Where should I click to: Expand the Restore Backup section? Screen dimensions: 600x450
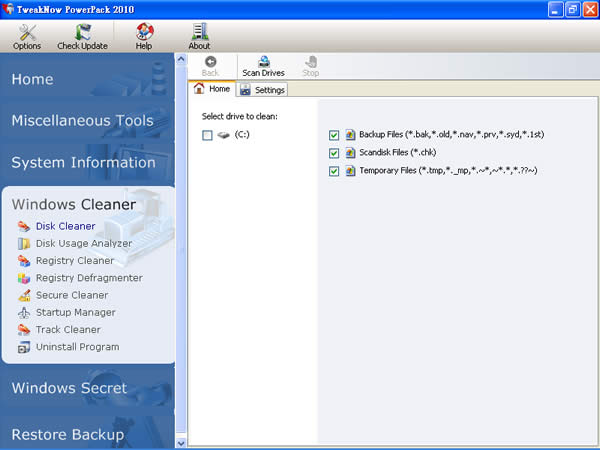coord(87,432)
